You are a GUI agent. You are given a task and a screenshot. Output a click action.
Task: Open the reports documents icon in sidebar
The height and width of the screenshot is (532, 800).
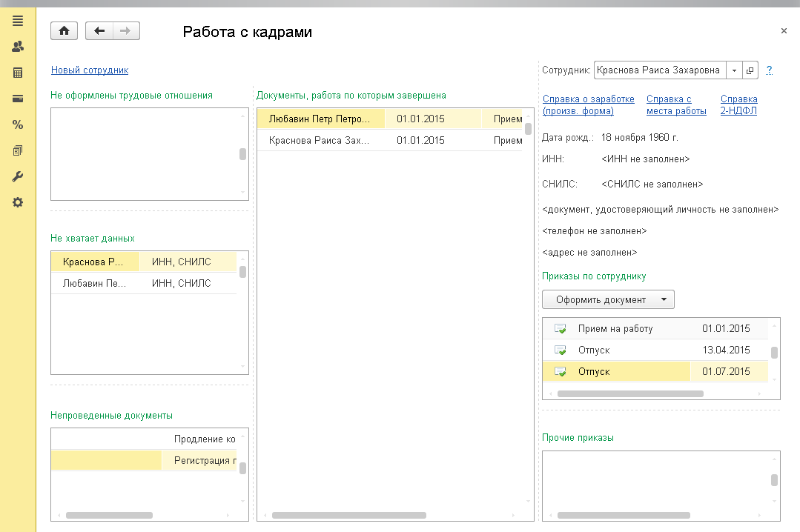pos(18,150)
